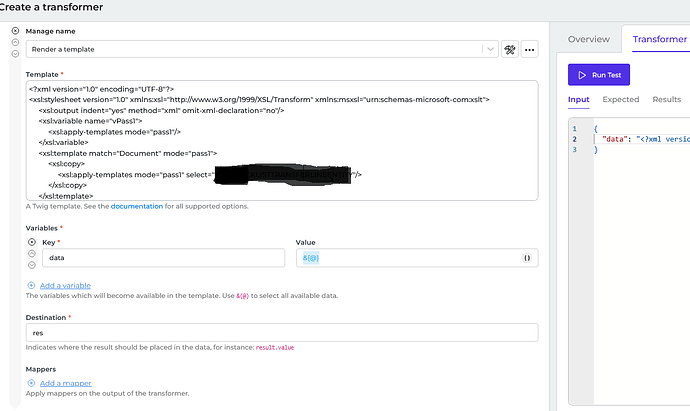Remove the data variable row

point(30,243)
